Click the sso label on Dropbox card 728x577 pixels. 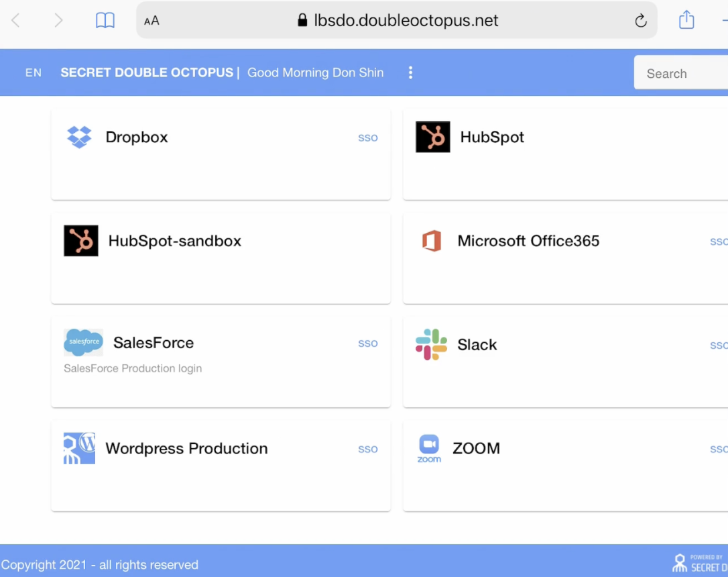coord(368,138)
